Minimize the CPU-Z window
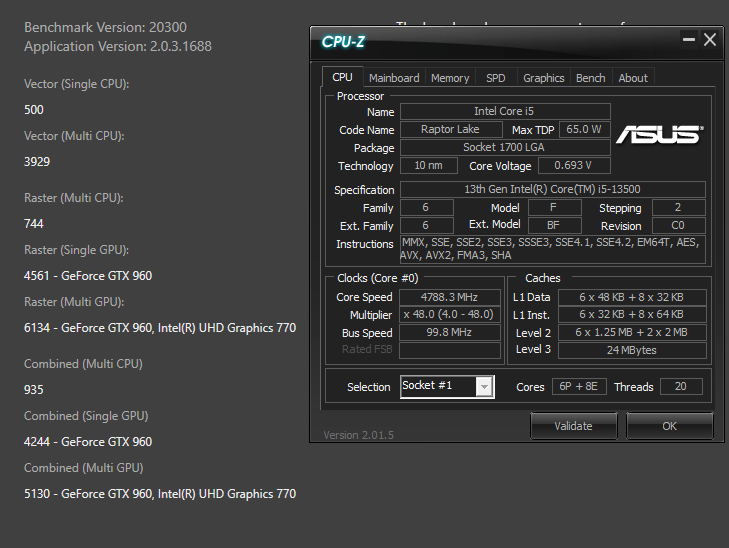729x548 pixels. [689, 40]
